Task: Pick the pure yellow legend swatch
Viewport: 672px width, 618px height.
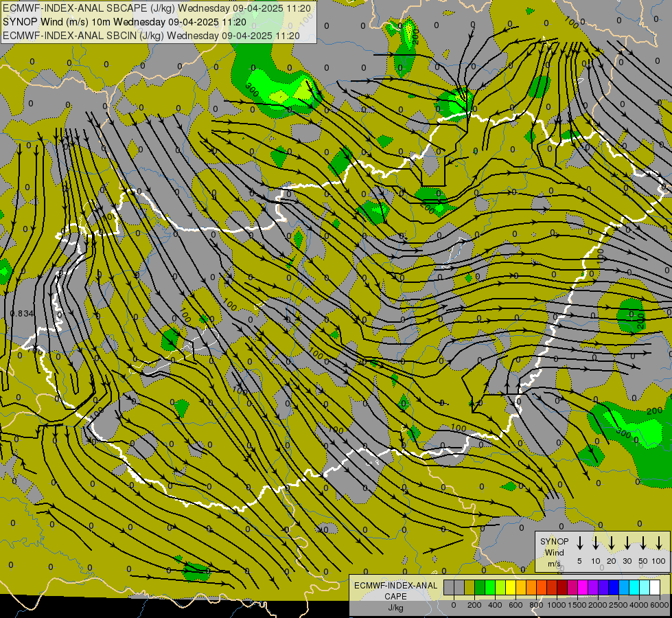Action: [x=511, y=587]
